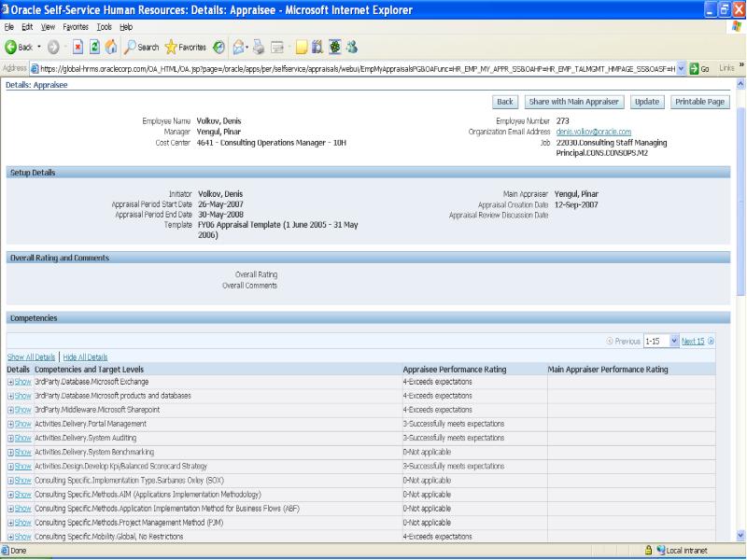The height and width of the screenshot is (560, 747).
Task: Click Share with Main Appraiser button
Action: pyautogui.click(x=574, y=102)
